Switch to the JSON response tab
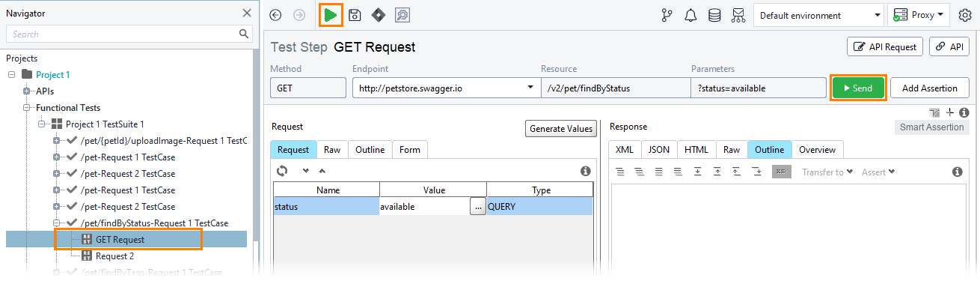 pyautogui.click(x=658, y=150)
